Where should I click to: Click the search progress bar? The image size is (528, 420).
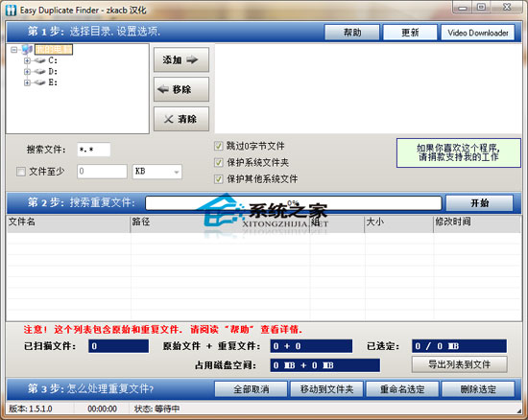(294, 202)
